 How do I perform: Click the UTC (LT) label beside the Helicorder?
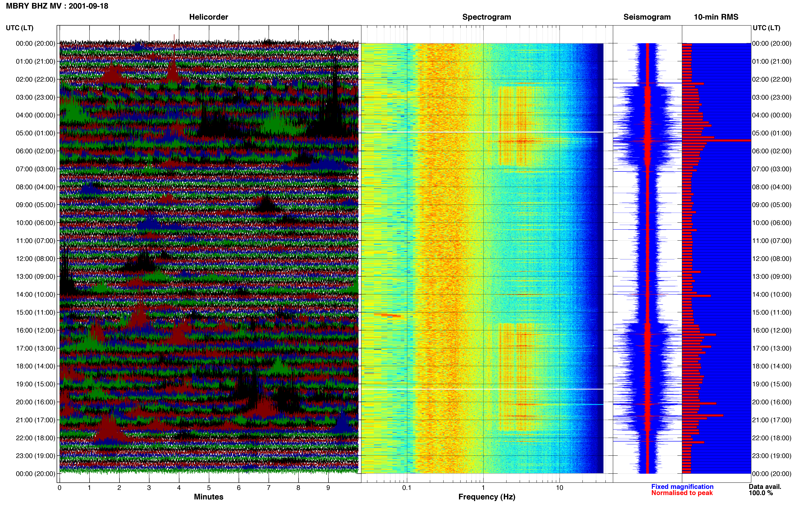point(19,28)
